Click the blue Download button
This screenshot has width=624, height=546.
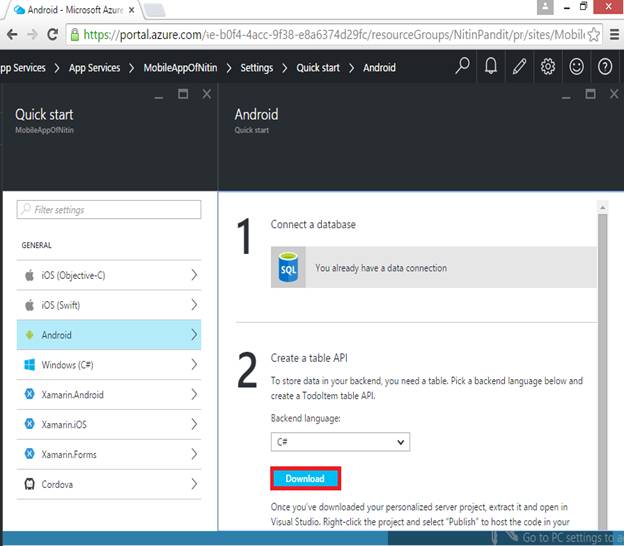[x=305, y=478]
